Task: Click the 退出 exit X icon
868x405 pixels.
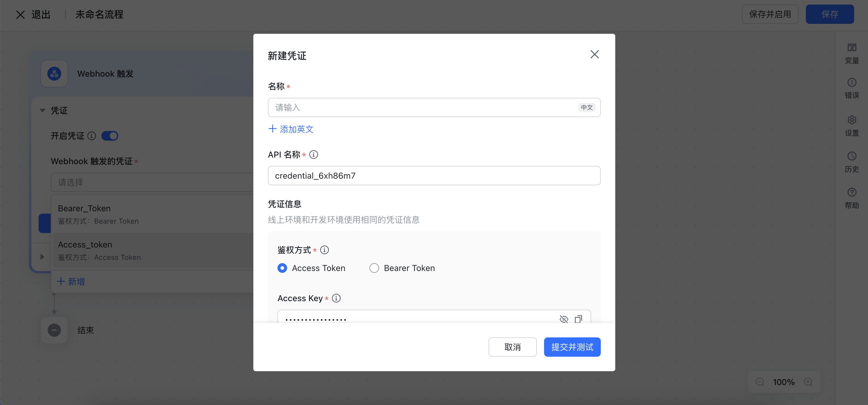Action: pyautogui.click(x=21, y=14)
